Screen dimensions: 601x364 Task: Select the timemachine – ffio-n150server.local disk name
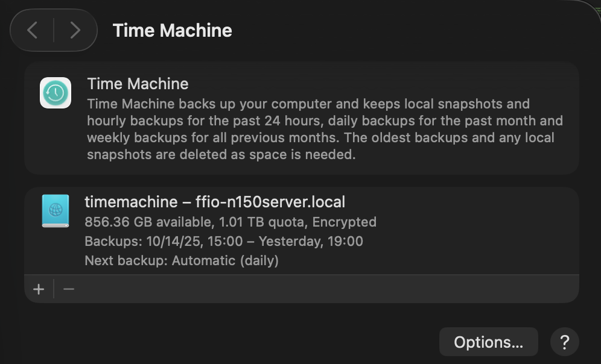point(215,202)
